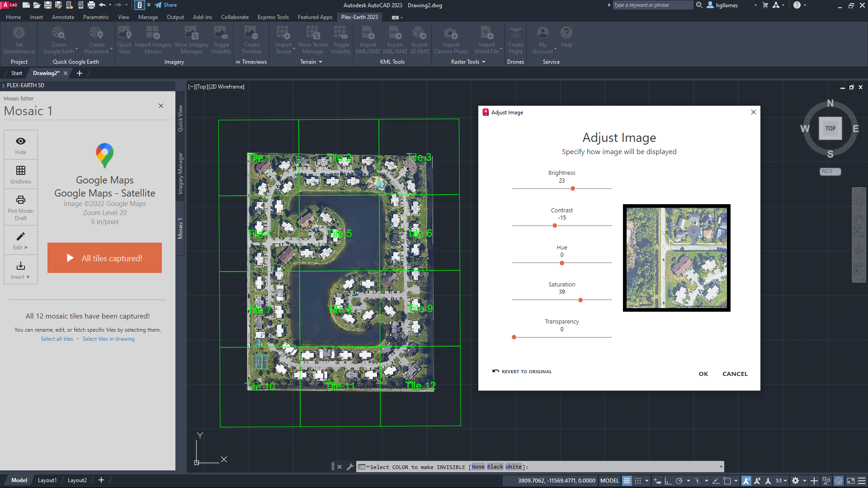This screenshot has height=488, width=868.
Task: Click Import KML/KMZ in KML Tools
Action: point(368,40)
